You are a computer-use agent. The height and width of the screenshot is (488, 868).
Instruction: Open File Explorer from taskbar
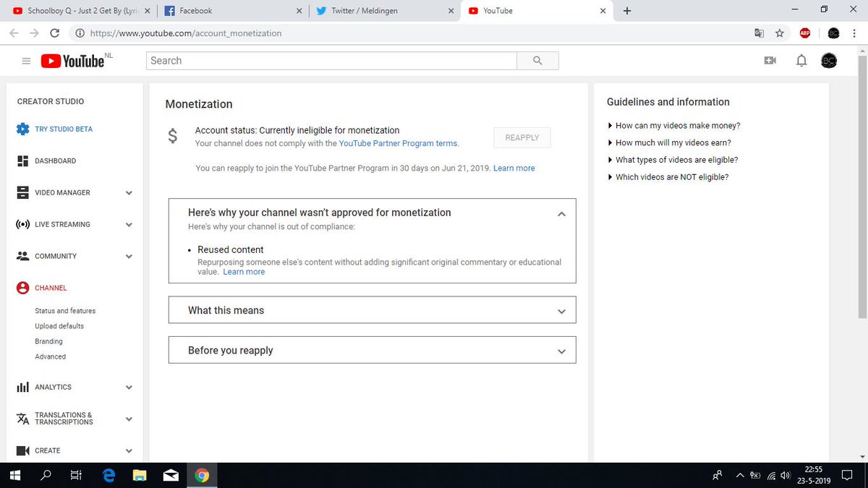pyautogui.click(x=140, y=476)
